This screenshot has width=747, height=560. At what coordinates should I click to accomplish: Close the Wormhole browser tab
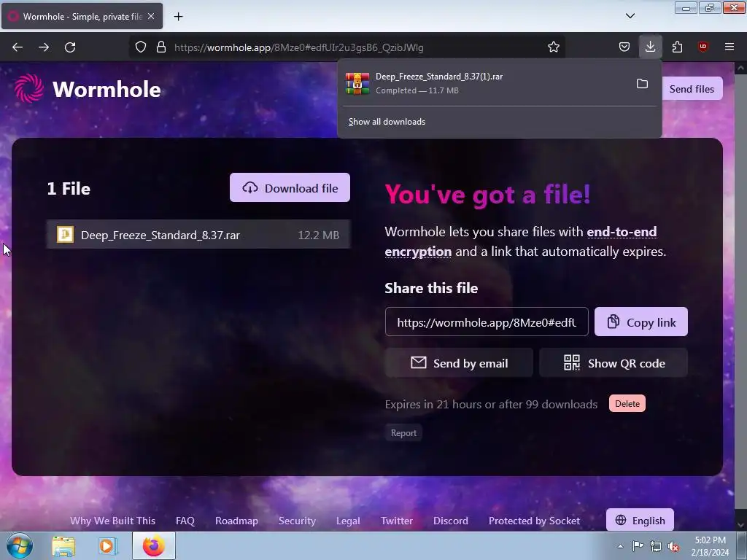point(151,16)
